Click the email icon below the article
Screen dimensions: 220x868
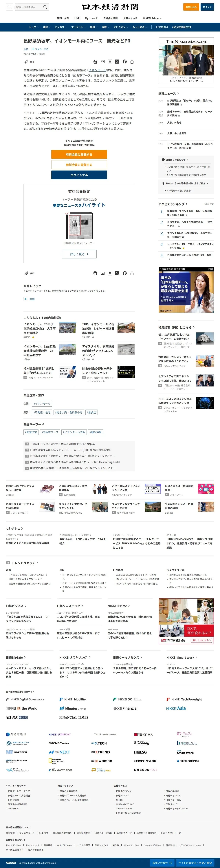(x=103, y=273)
